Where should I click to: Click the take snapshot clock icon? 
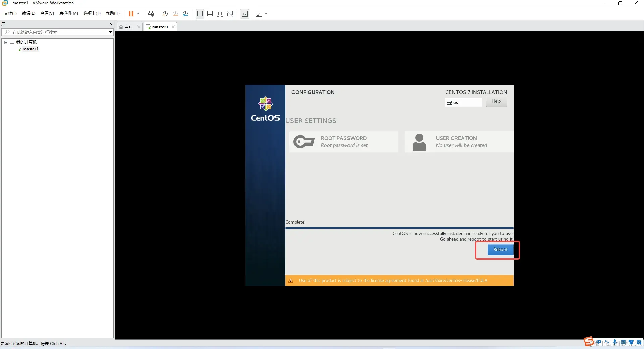(165, 14)
